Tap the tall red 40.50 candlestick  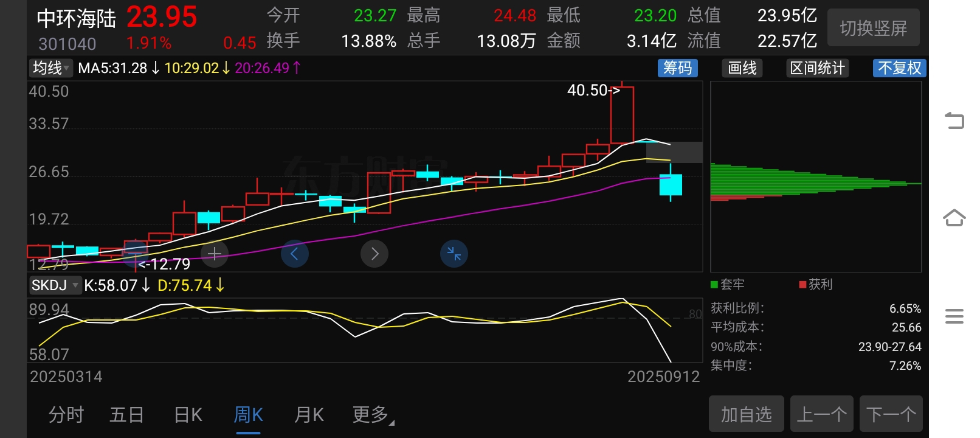click(x=622, y=114)
